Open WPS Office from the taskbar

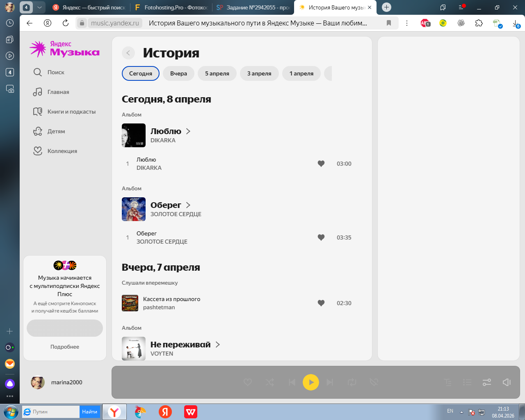click(x=191, y=412)
